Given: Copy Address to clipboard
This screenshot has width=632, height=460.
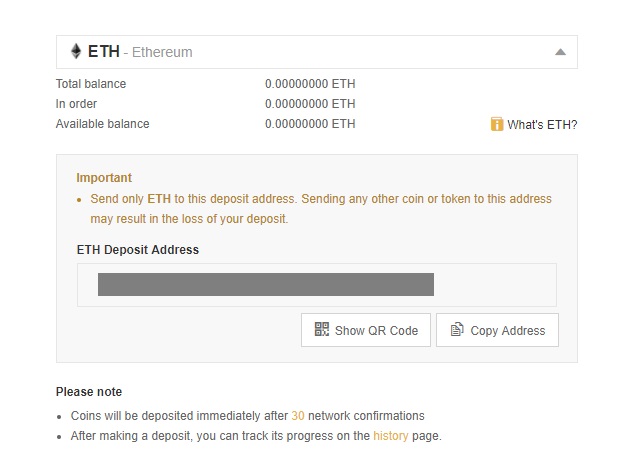Looking at the screenshot, I should (x=497, y=330).
